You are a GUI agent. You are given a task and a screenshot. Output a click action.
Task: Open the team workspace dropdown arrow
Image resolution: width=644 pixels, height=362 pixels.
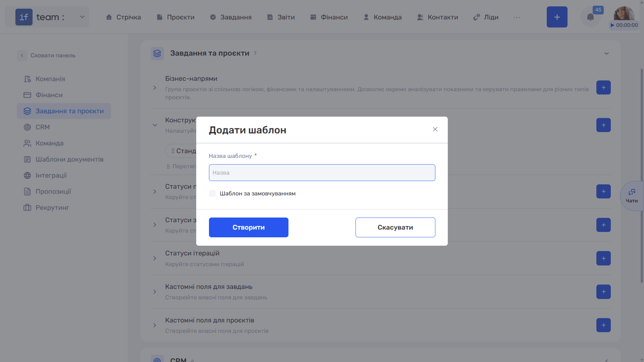(82, 17)
